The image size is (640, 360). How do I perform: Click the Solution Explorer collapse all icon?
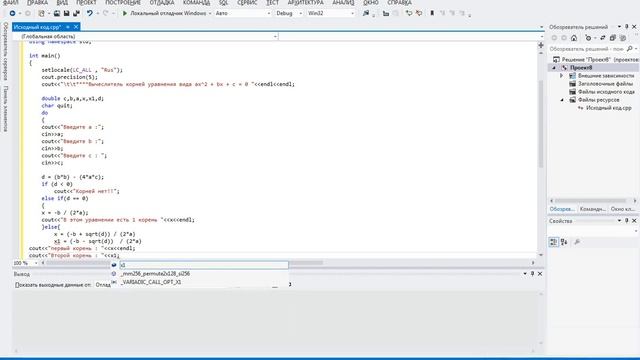(613, 38)
